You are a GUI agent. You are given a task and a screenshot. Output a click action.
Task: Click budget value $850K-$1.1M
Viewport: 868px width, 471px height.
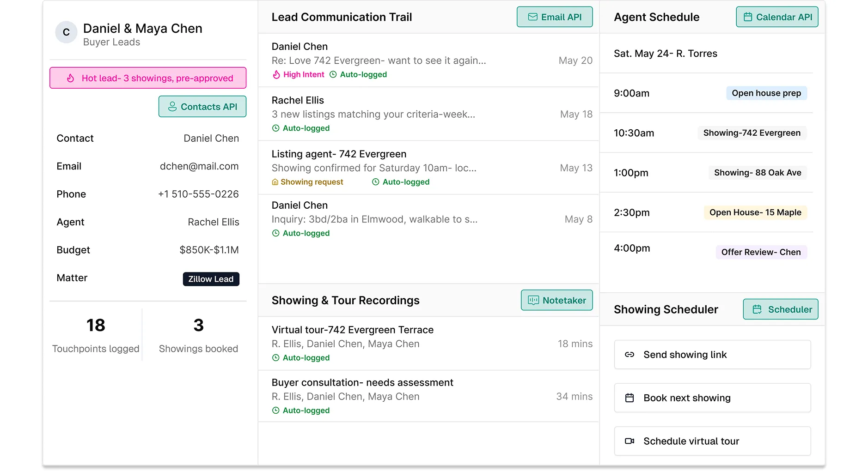[x=209, y=250]
